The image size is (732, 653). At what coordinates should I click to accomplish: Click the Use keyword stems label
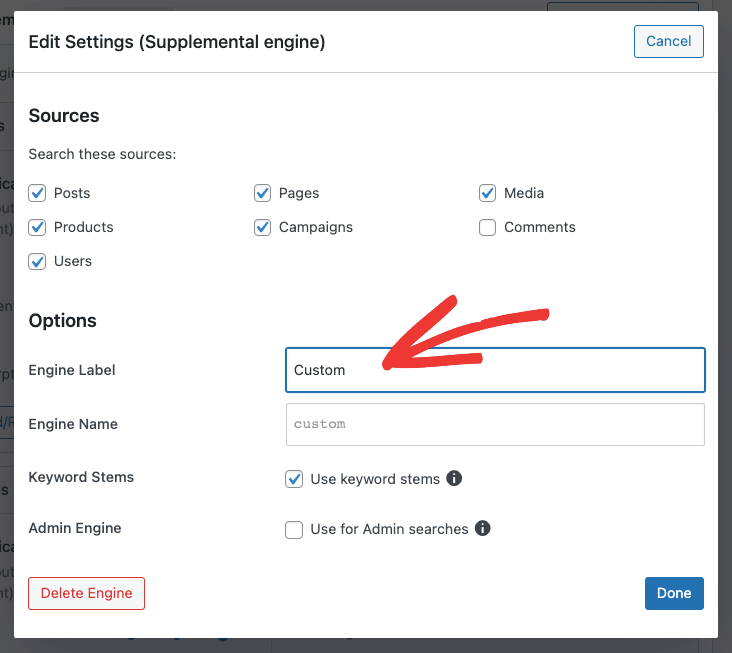click(375, 479)
